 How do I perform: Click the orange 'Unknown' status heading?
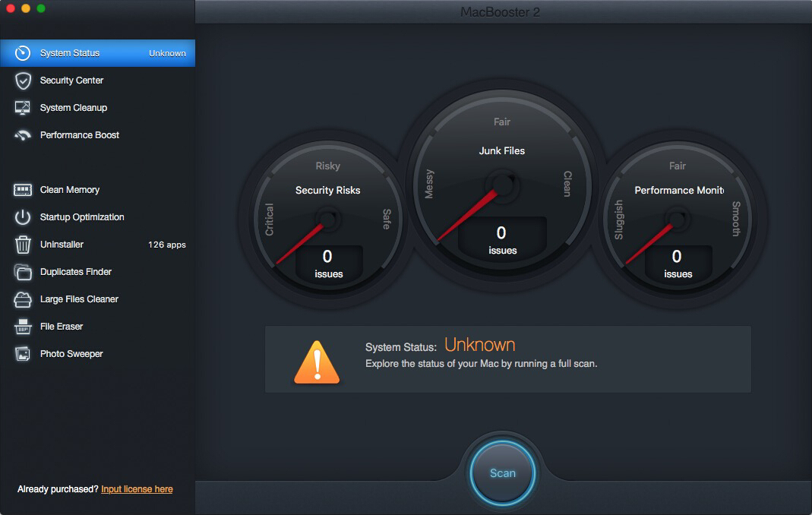(x=479, y=345)
